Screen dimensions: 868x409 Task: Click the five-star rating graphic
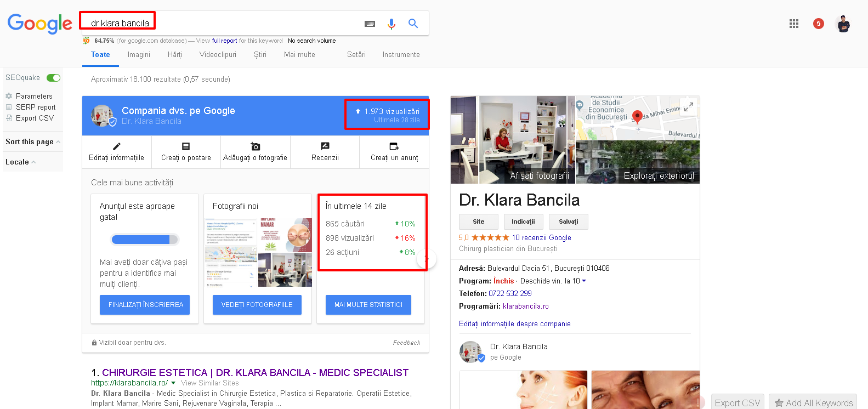490,237
